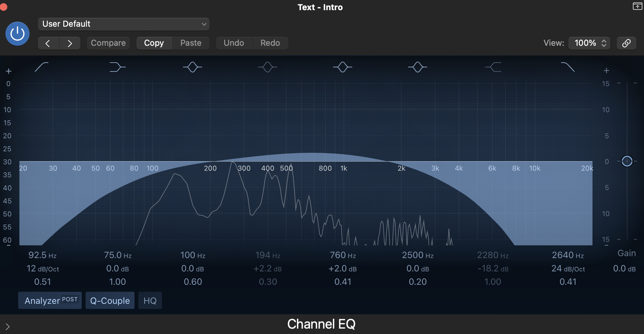Adjust the Gain knob on the right
The image size is (644, 334).
(627, 161)
